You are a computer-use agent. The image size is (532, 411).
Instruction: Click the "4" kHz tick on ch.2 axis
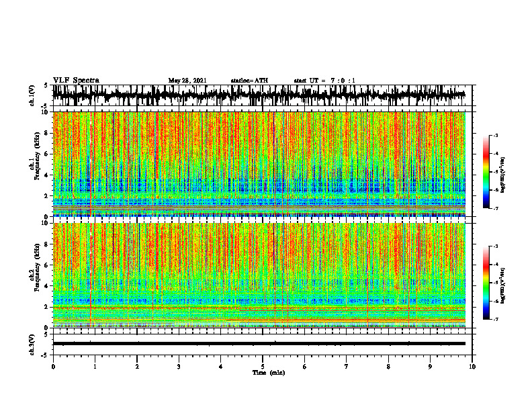[x=47, y=286]
